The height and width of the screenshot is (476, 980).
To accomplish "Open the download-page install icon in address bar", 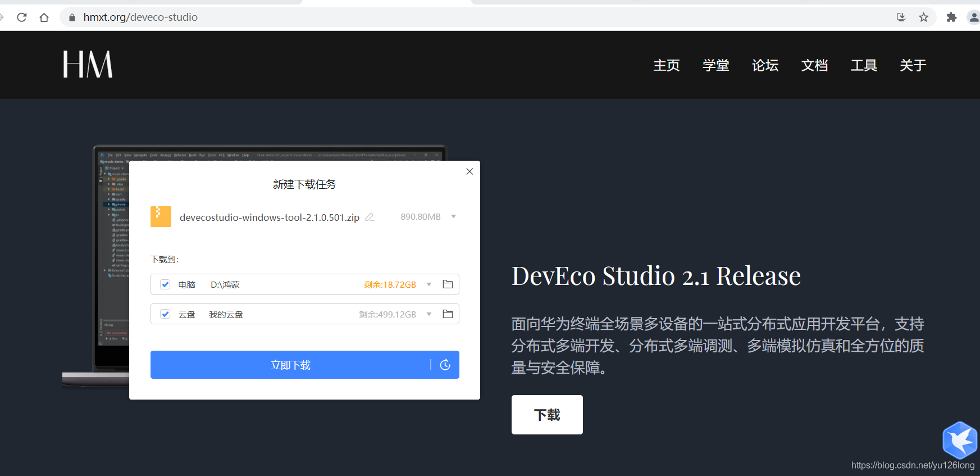I will point(901,17).
